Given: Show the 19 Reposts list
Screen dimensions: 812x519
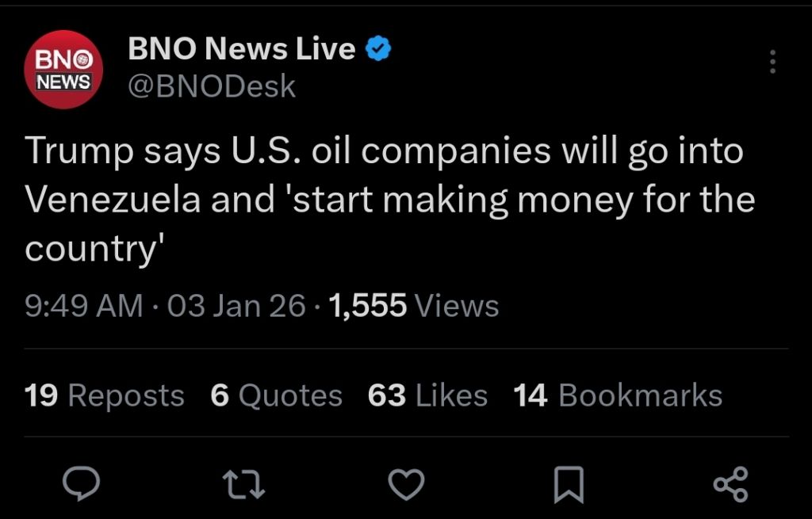Looking at the screenshot, I should click(105, 395).
